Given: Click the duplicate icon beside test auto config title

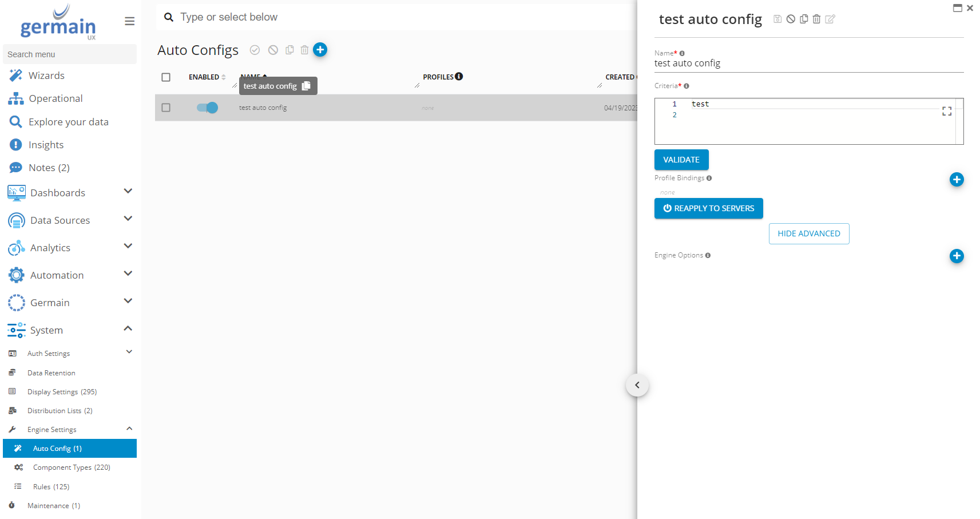Looking at the screenshot, I should tap(804, 19).
